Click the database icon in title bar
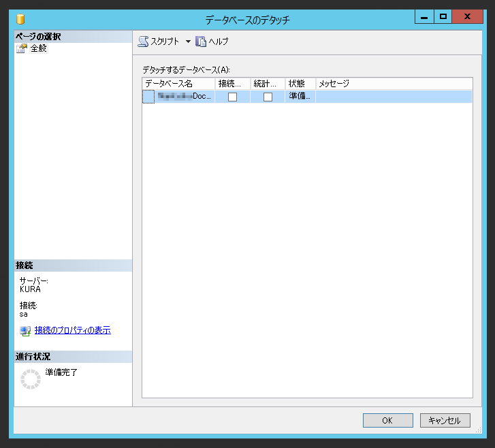Image resolution: width=495 pixels, height=448 pixels. (x=20, y=19)
